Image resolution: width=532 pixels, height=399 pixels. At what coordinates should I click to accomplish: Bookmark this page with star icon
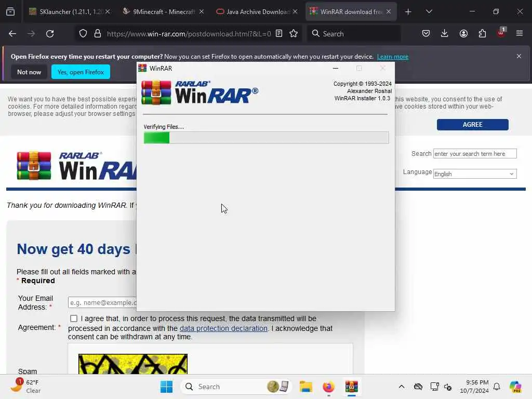[294, 34]
